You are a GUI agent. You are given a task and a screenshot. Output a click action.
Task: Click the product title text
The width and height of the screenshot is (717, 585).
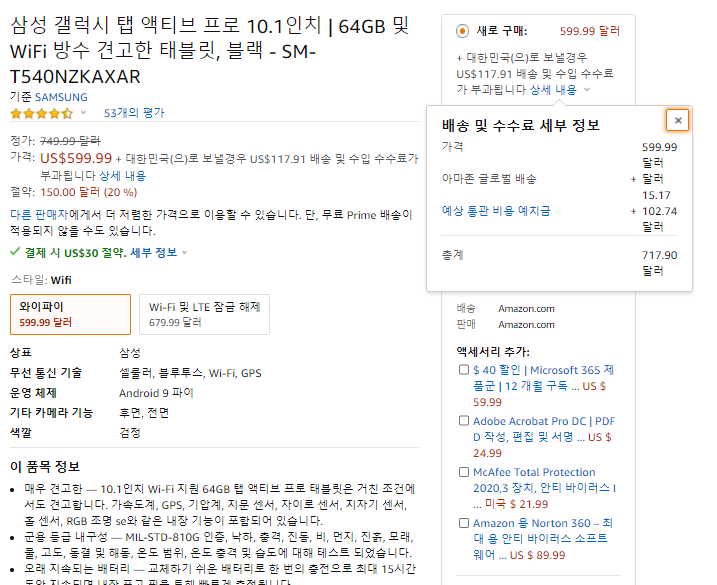pyautogui.click(x=209, y=51)
